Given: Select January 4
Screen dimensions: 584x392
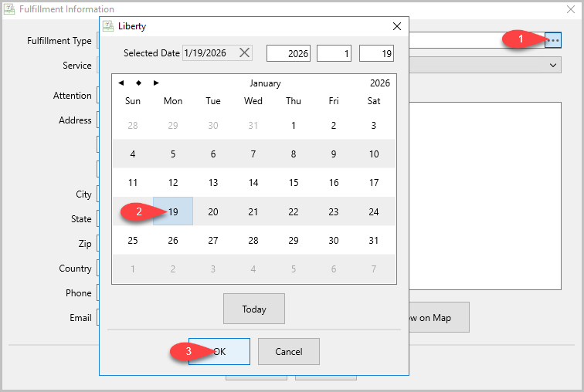Looking at the screenshot, I should 133,154.
